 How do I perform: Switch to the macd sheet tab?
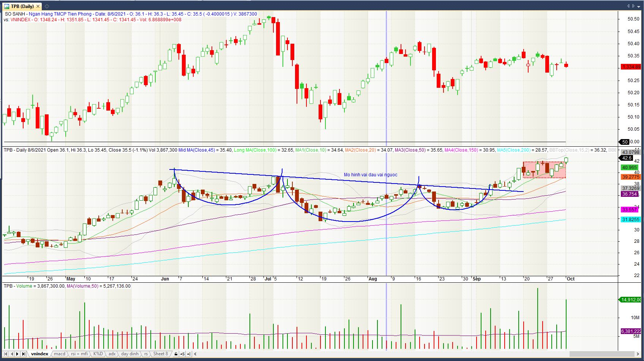pyautogui.click(x=60, y=354)
